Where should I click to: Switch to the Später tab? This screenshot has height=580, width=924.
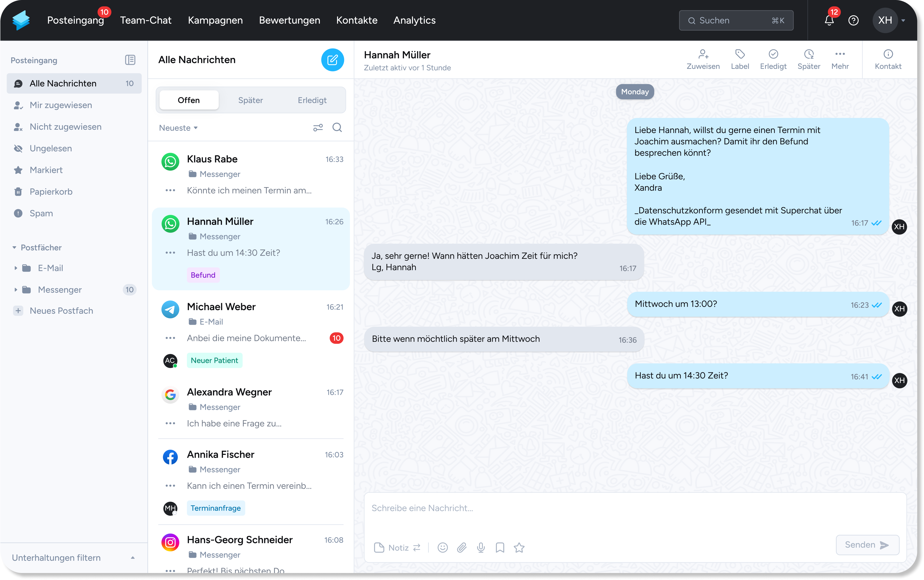250,100
